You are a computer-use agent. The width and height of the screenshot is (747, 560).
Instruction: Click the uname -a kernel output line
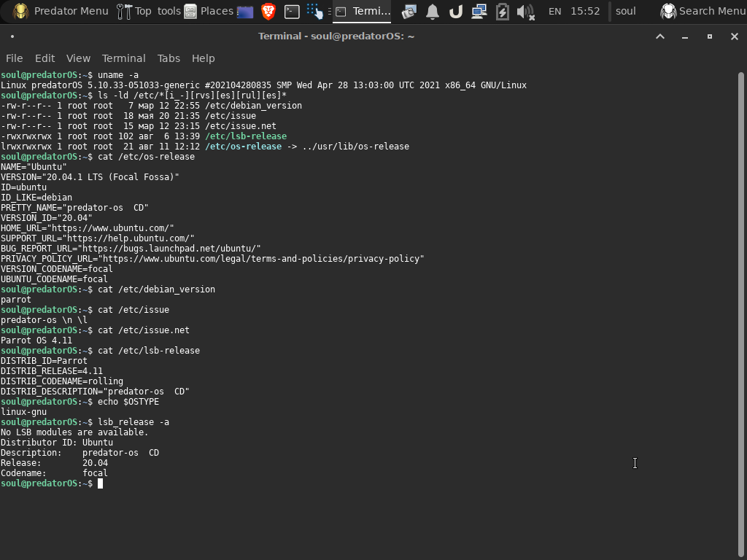(263, 85)
